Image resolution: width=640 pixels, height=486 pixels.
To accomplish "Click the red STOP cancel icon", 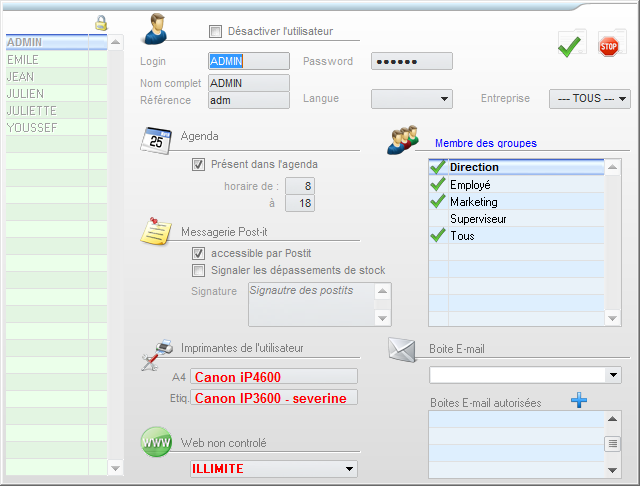I will tap(608, 44).
